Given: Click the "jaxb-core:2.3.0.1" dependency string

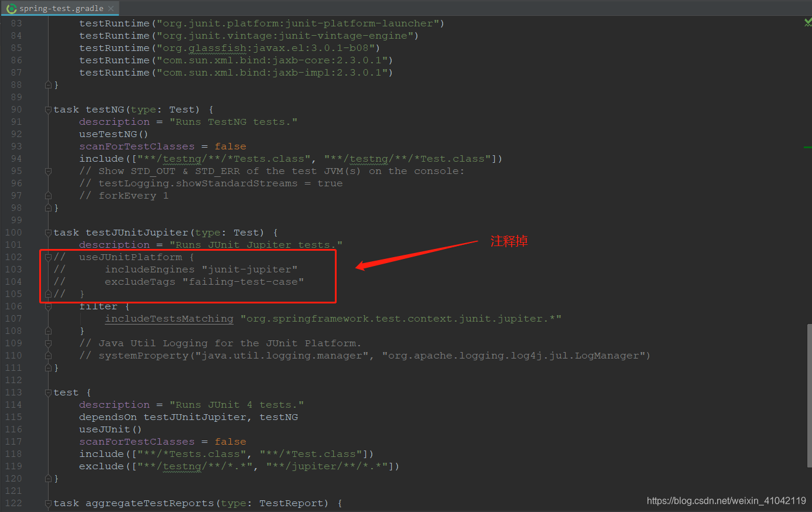Looking at the screenshot, I should pyautogui.click(x=272, y=60).
